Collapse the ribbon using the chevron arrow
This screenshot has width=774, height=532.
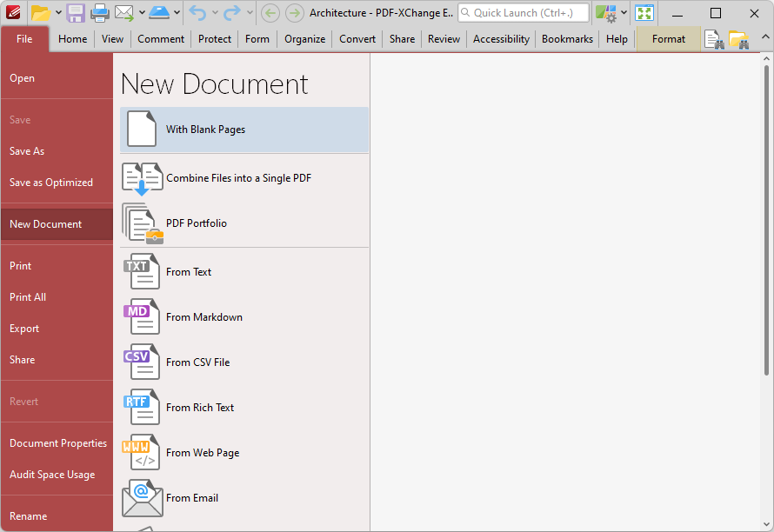tap(764, 37)
